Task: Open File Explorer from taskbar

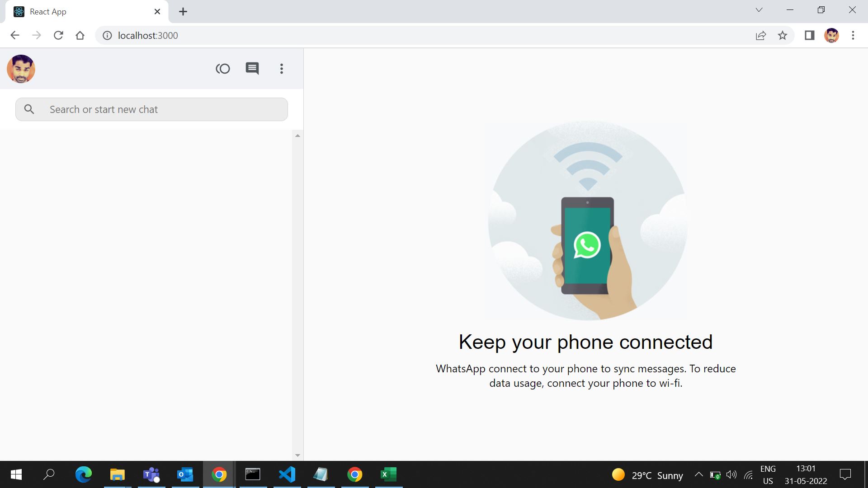Action: pos(118,474)
